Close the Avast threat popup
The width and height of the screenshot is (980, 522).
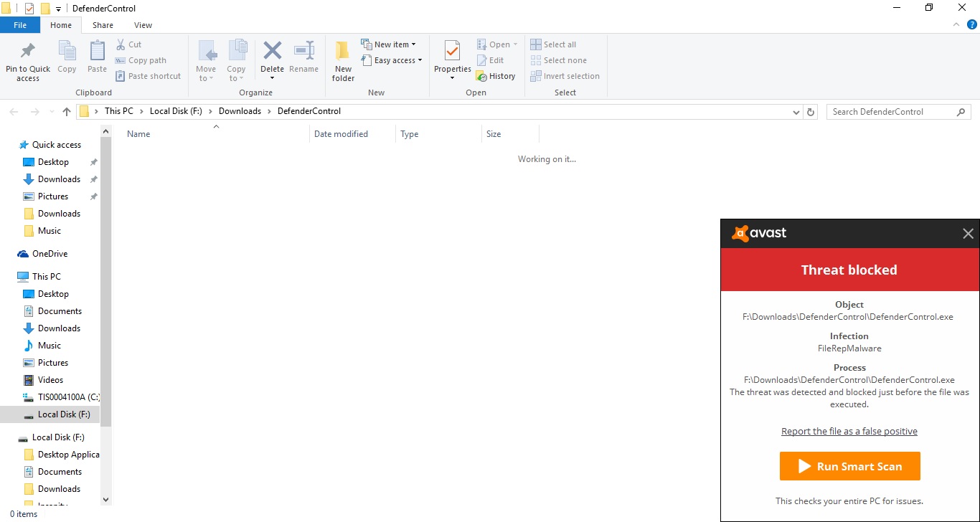pyautogui.click(x=968, y=234)
